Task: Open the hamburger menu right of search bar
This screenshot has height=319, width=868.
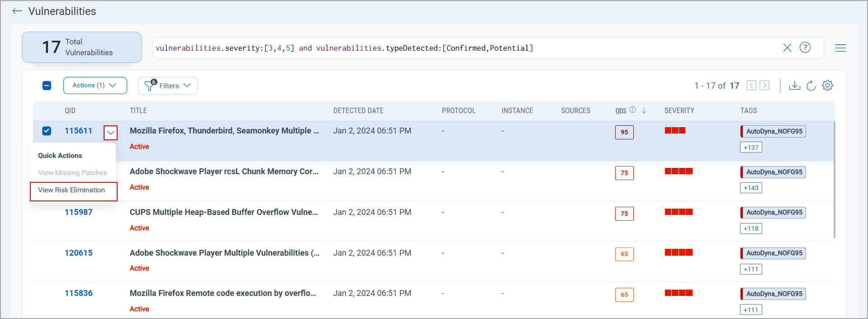Action: (x=840, y=48)
